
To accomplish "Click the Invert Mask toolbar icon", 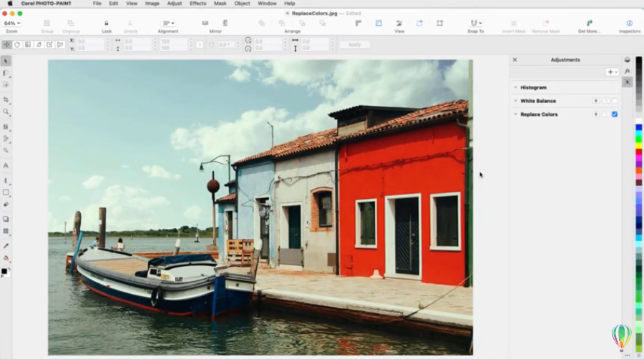I will click(513, 24).
